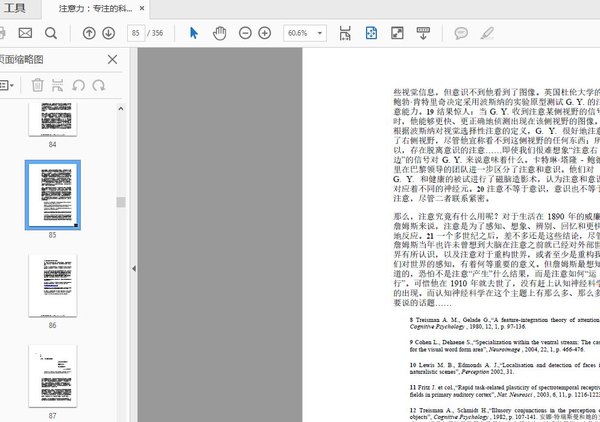Choose the selection arrow tool
Viewport: 600px width, 422px height.
click(194, 33)
